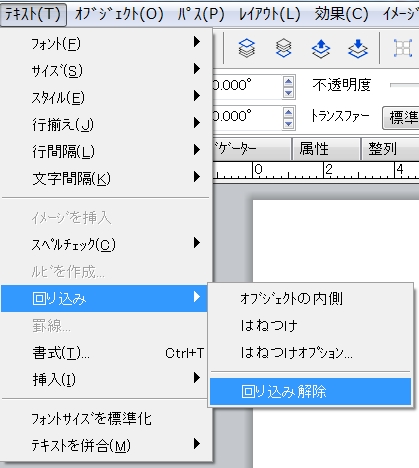Click the bring to front layers icon

click(247, 48)
